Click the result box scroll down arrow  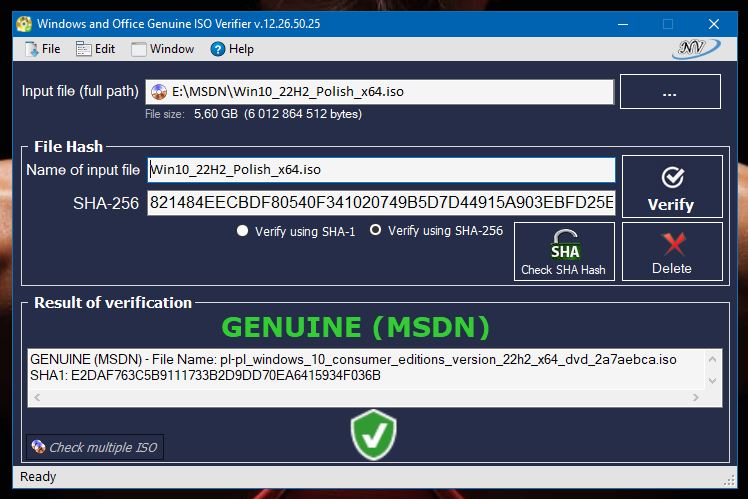pos(713,381)
